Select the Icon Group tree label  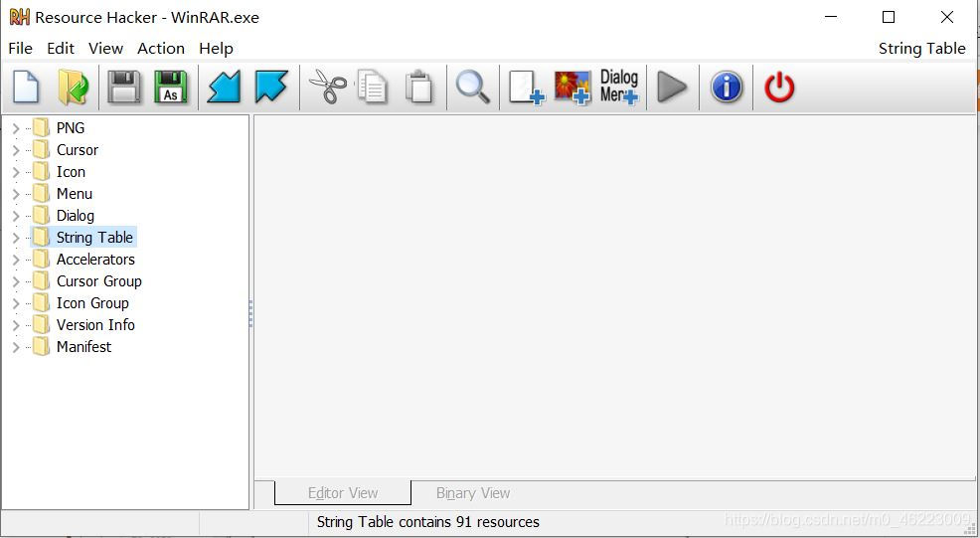point(92,302)
